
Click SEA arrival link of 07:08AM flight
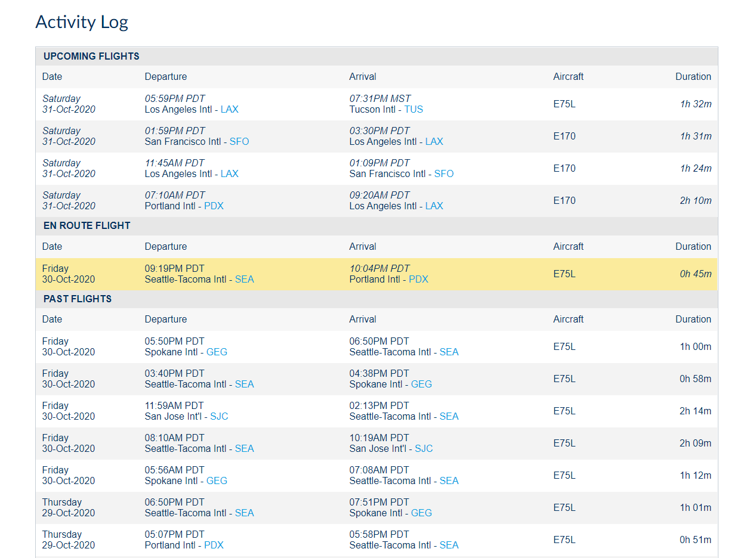[449, 481]
